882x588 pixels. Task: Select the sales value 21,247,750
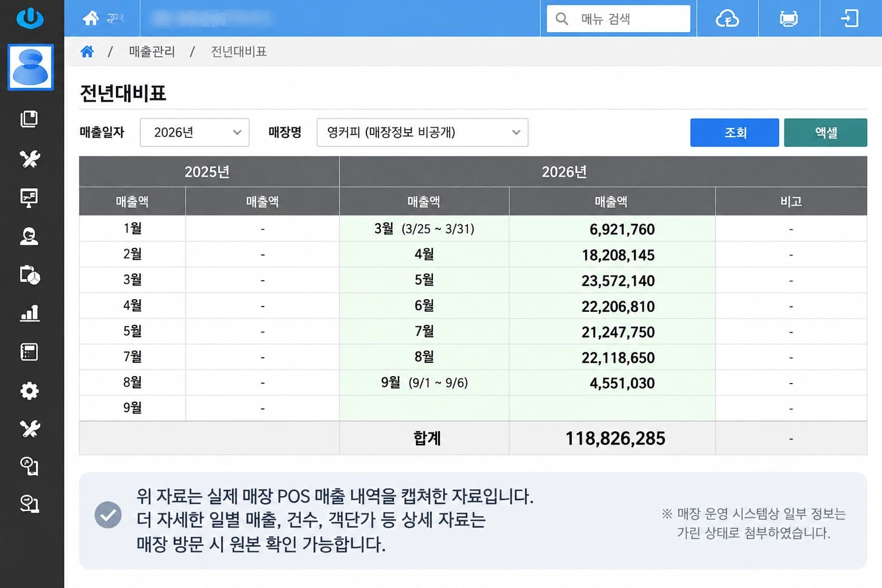[x=618, y=332]
